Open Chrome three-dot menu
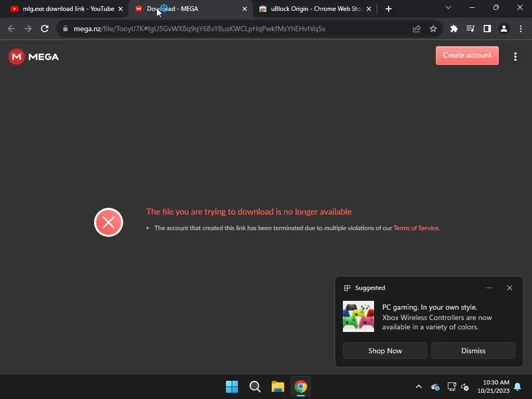This screenshot has width=532, height=399. [521, 29]
